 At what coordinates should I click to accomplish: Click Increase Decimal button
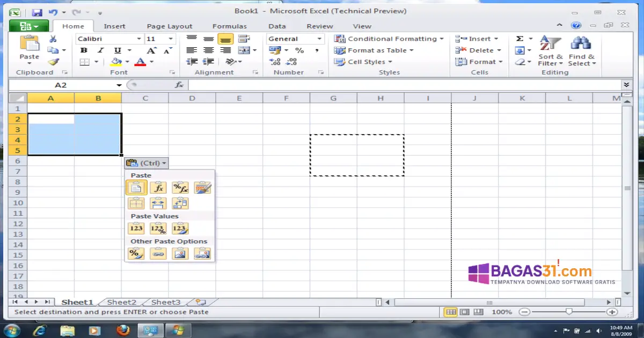tap(275, 62)
